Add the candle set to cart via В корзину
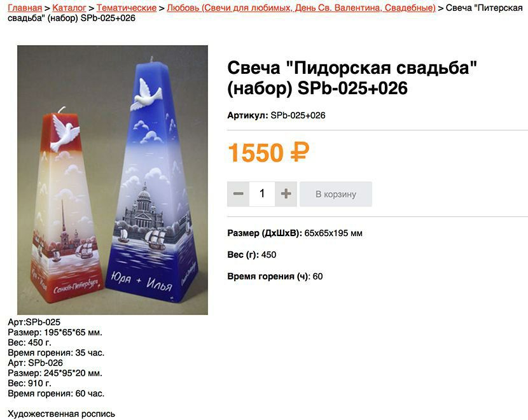The width and height of the screenshot is (528, 420). coord(336,194)
